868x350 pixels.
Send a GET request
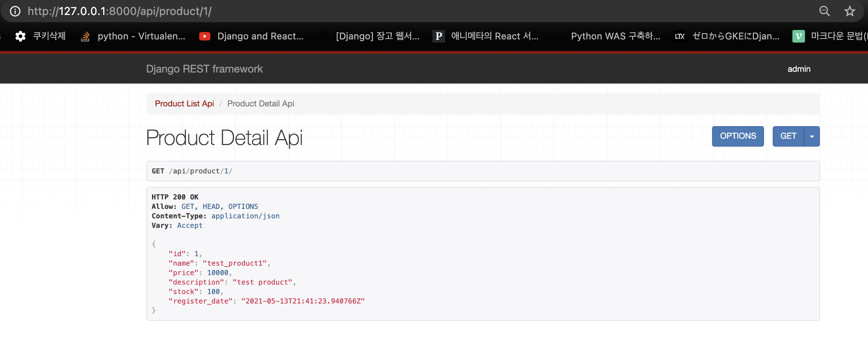coord(788,136)
